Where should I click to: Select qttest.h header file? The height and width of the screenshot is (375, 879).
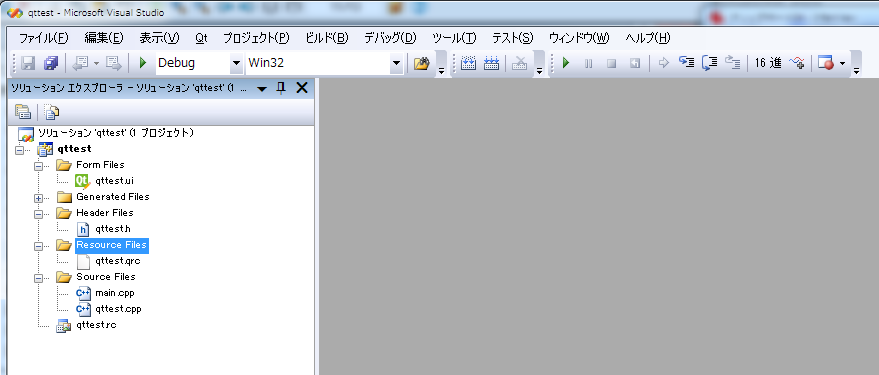click(x=113, y=229)
